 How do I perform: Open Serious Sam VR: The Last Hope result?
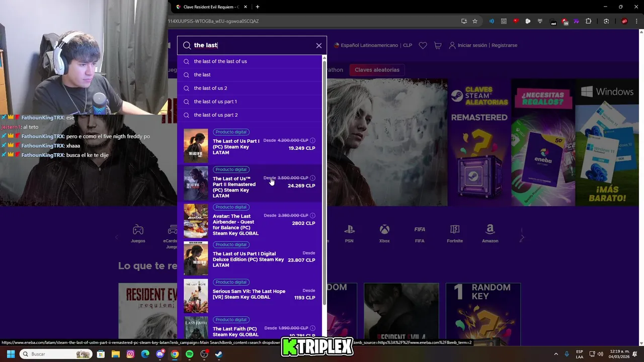[x=250, y=296]
